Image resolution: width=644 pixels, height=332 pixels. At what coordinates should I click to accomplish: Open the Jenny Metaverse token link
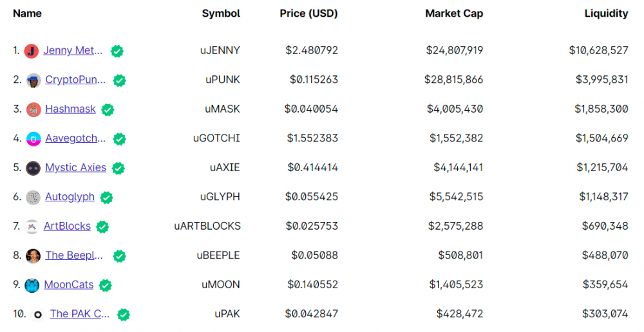(x=73, y=50)
